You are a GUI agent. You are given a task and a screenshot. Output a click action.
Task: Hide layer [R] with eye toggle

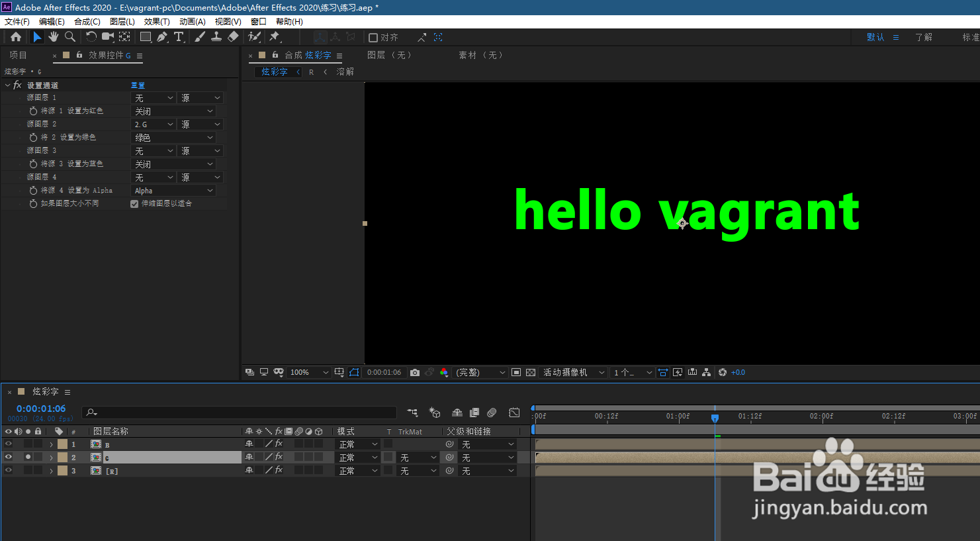(x=9, y=470)
